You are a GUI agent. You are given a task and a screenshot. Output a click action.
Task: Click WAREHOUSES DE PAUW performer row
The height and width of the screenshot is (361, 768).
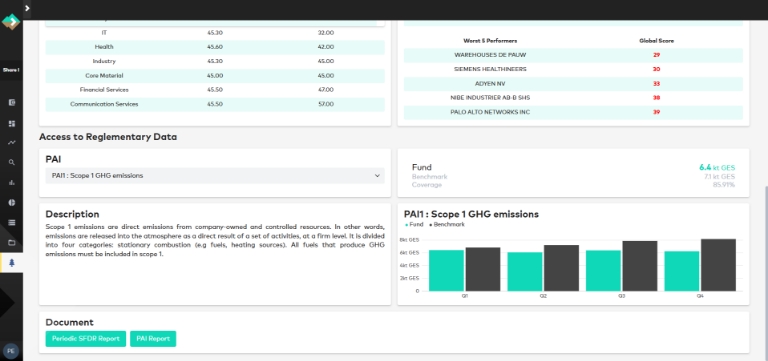(573, 55)
